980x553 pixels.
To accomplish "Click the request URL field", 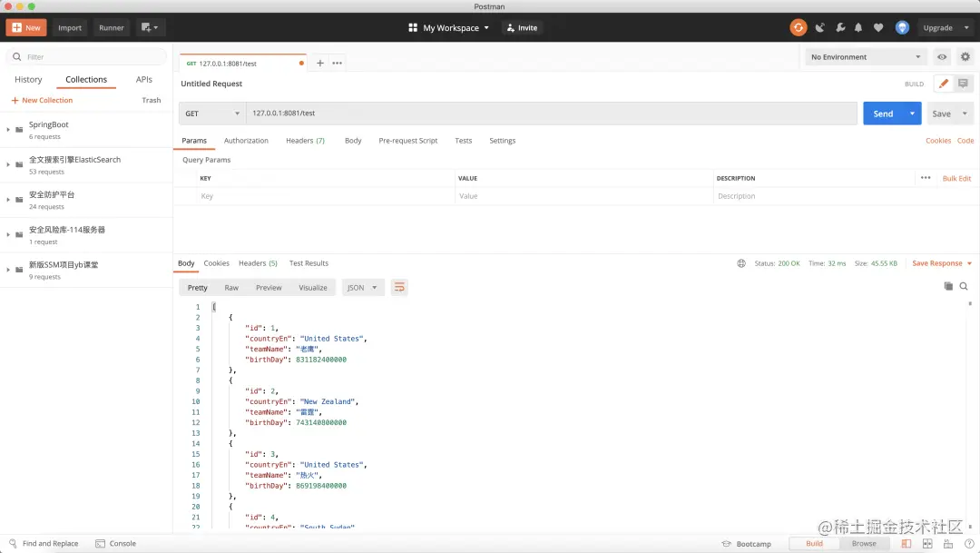I will pos(552,114).
